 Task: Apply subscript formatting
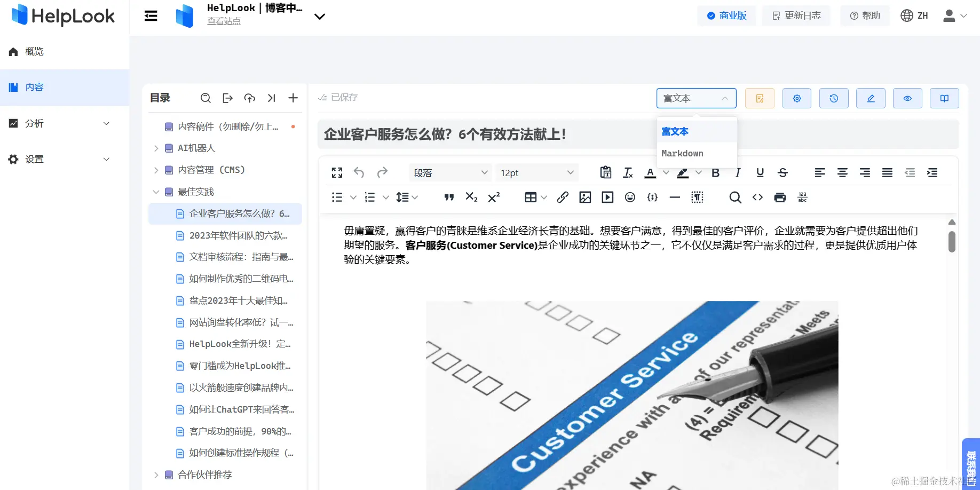pos(471,197)
